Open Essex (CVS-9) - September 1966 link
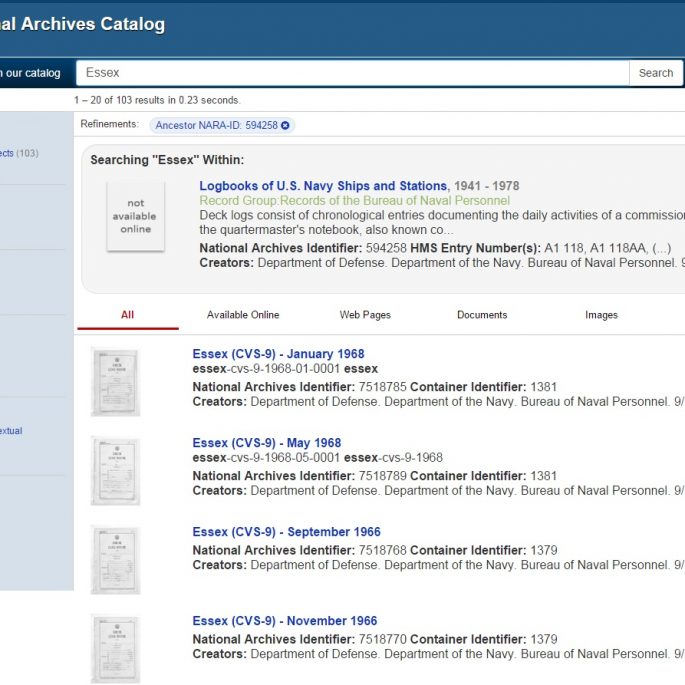Image resolution: width=685 pixels, height=685 pixels. 286,532
